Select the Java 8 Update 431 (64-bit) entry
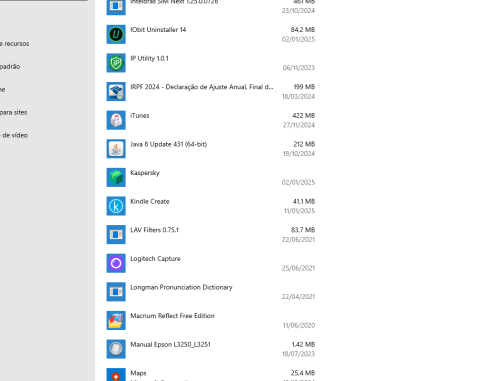This screenshot has width=500, height=381. pyautogui.click(x=169, y=144)
